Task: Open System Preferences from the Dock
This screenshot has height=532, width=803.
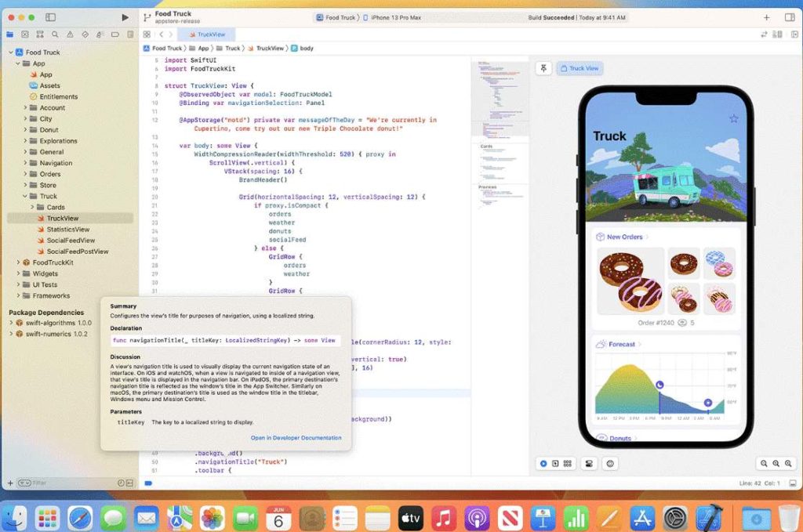Action: coord(675,519)
